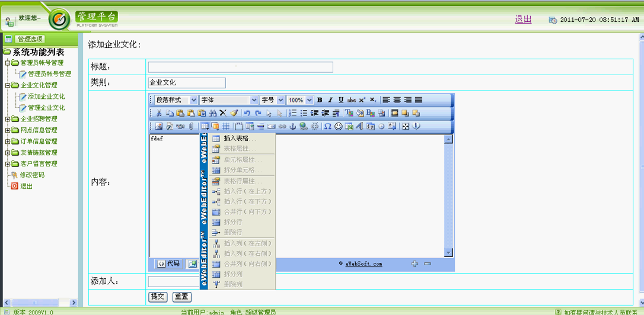Choose 单元格属性... in the table menu

pos(241,160)
